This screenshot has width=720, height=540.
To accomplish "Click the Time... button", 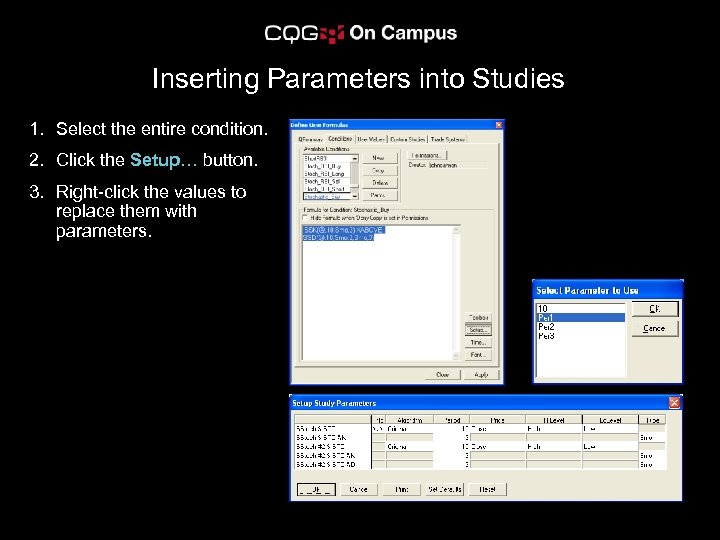I will pyautogui.click(x=478, y=343).
